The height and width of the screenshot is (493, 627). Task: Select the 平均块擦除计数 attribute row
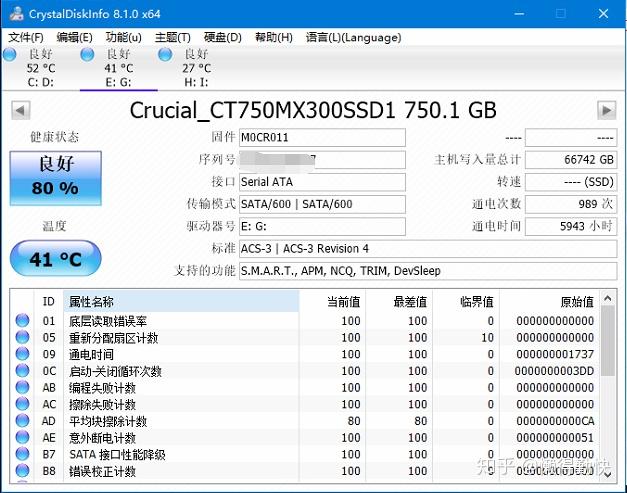(305, 421)
